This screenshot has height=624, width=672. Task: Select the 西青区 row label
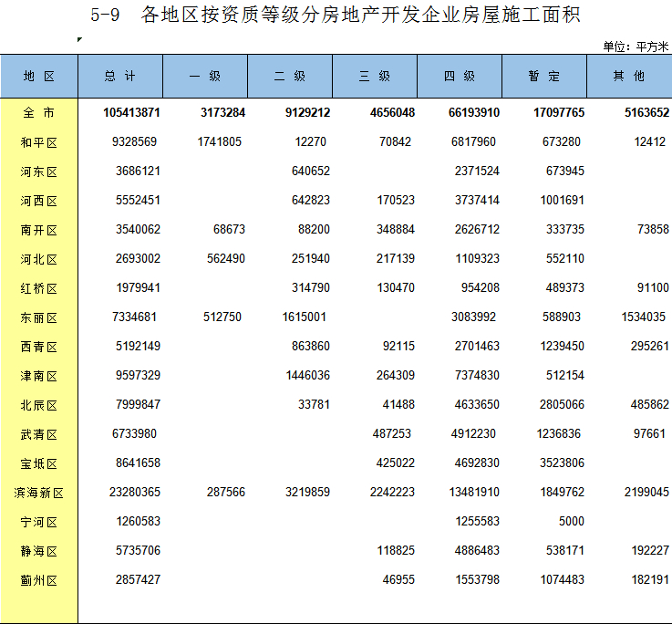39,347
